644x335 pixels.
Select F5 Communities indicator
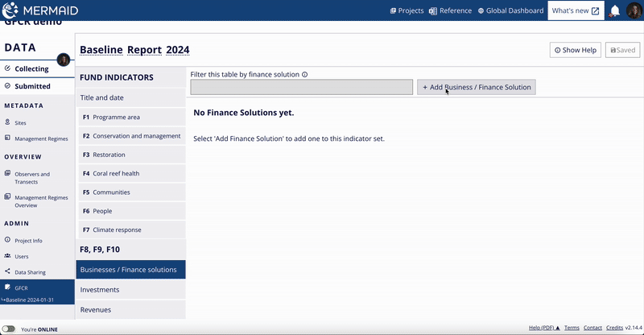132,192
